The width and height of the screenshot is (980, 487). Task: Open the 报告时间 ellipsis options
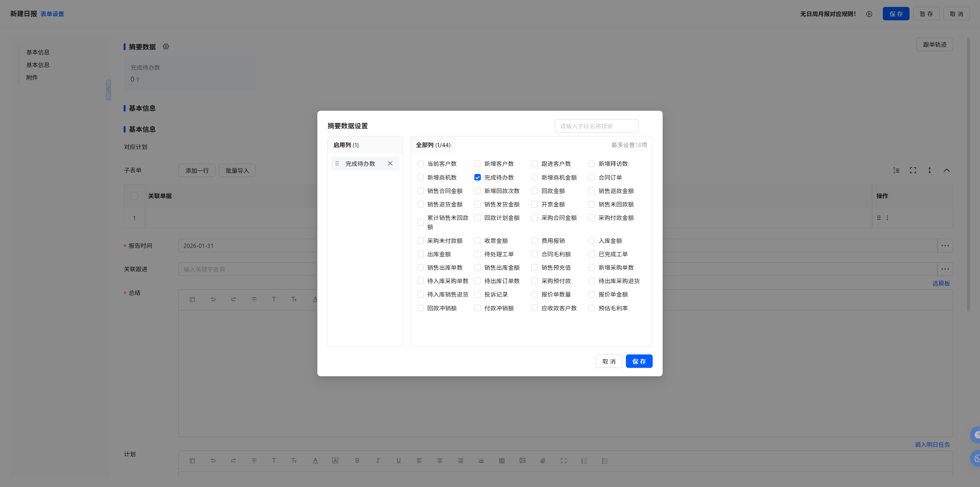[945, 246]
